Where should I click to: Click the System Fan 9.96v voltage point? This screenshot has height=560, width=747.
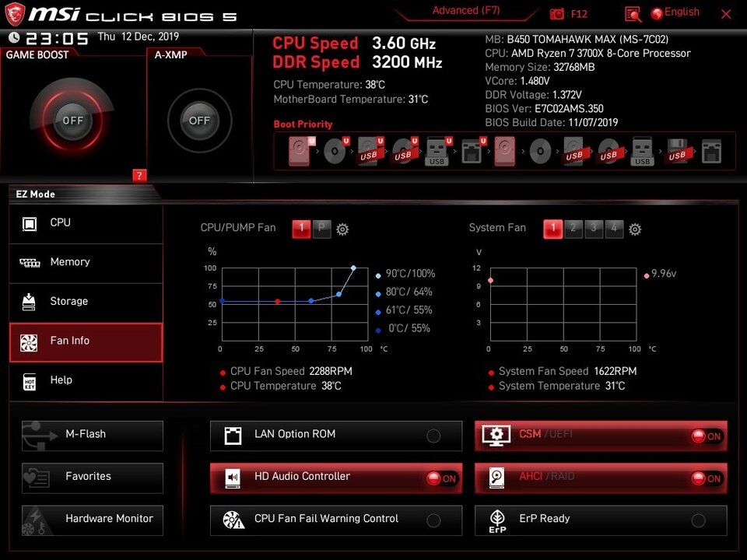tap(491, 281)
